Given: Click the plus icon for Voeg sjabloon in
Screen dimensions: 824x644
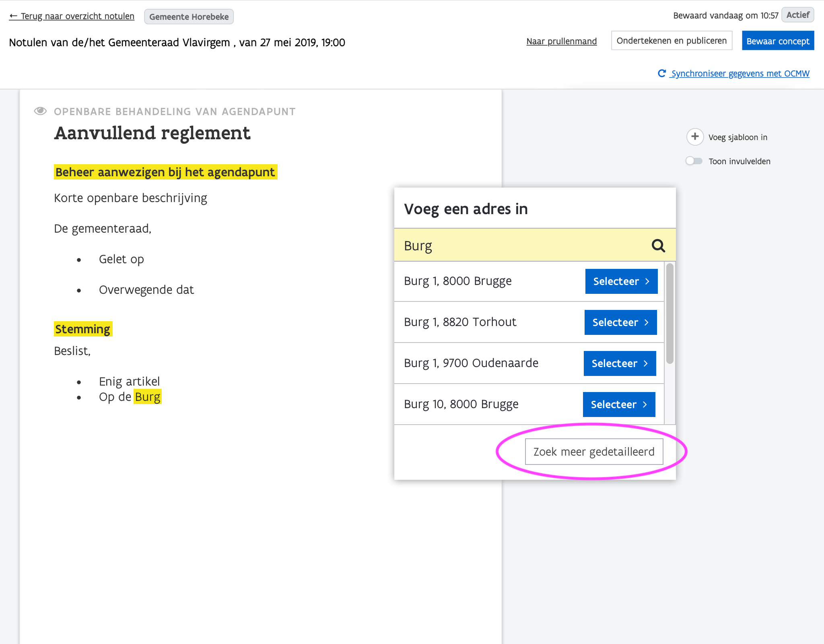Looking at the screenshot, I should pyautogui.click(x=695, y=137).
